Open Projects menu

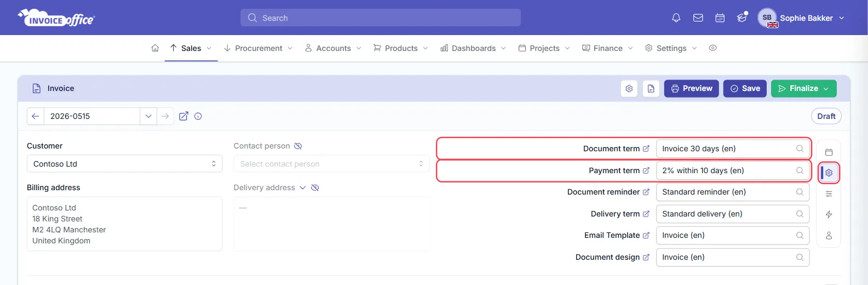point(544,48)
